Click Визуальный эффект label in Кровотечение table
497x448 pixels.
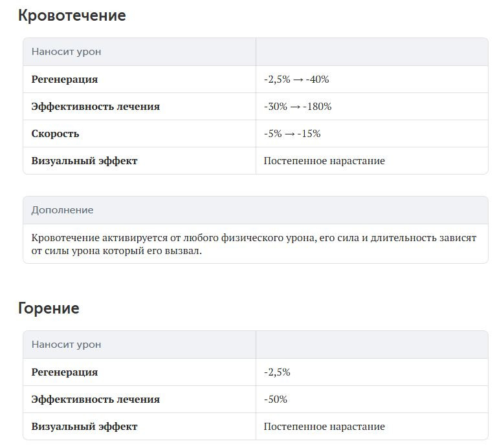[x=84, y=161]
